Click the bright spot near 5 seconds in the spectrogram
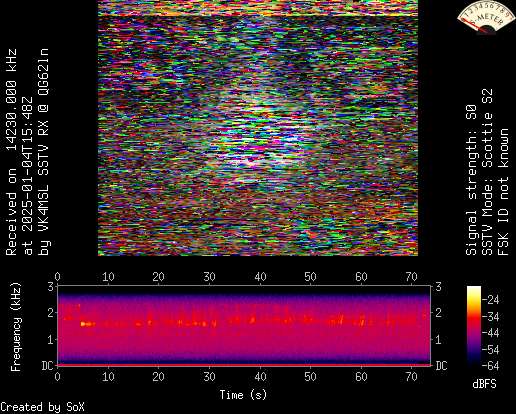The height and width of the screenshot is (414, 516). pyautogui.click(x=87, y=324)
